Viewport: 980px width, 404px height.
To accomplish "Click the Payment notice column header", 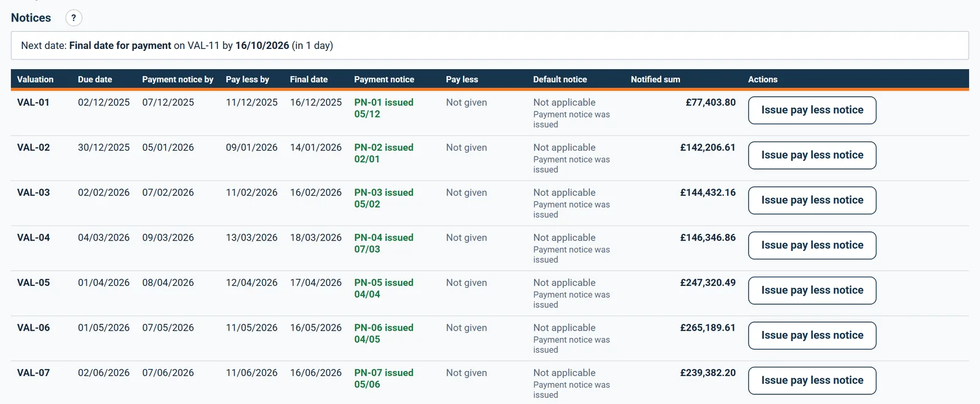I will [384, 80].
